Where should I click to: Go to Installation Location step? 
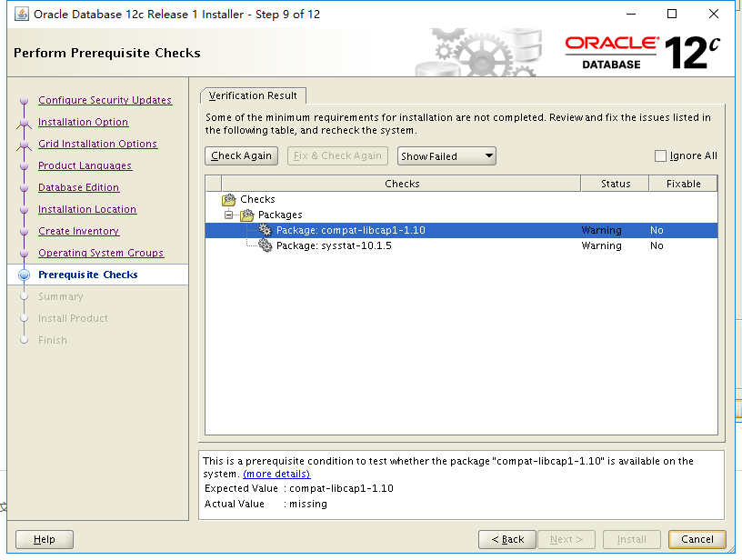point(87,209)
